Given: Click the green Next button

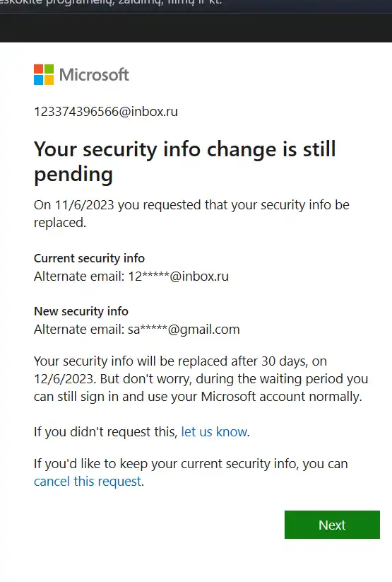Looking at the screenshot, I should pyautogui.click(x=332, y=525).
